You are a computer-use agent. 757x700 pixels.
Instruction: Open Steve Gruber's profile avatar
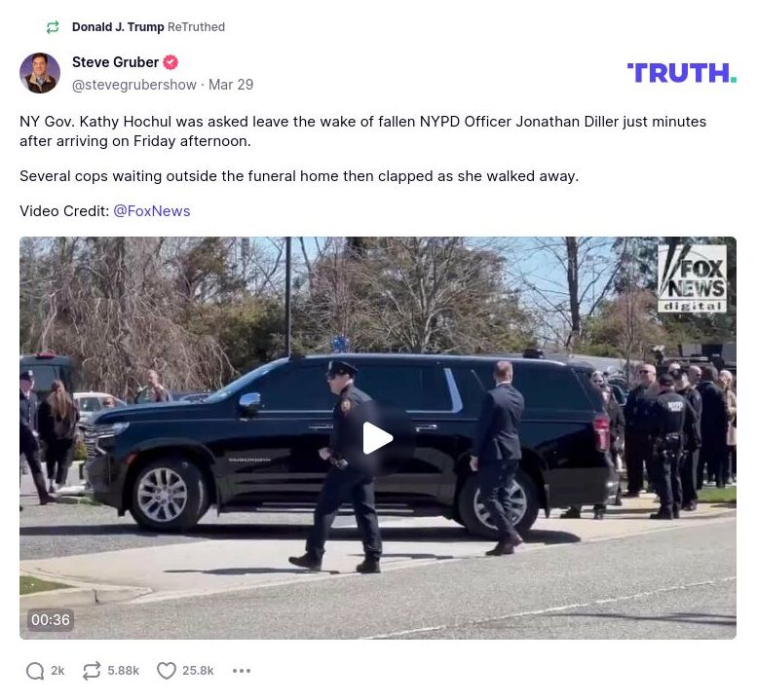(x=40, y=73)
